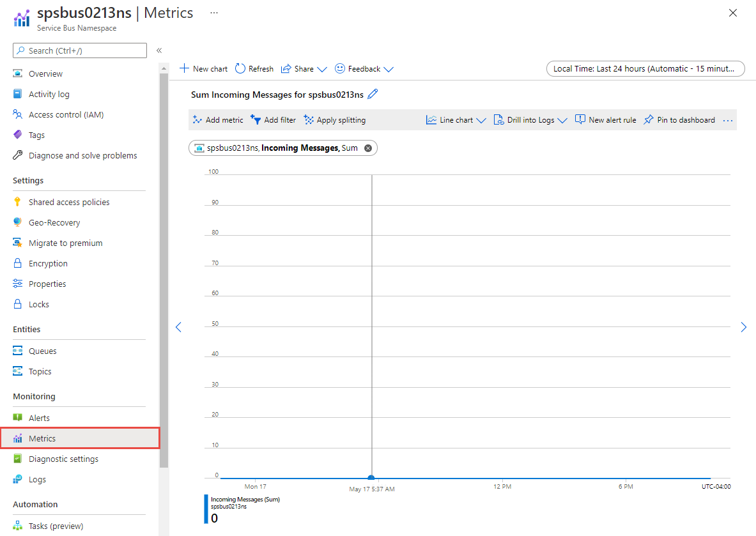Click the sidebar vertical scrollbar thumb
756x536 pixels.
[x=164, y=270]
